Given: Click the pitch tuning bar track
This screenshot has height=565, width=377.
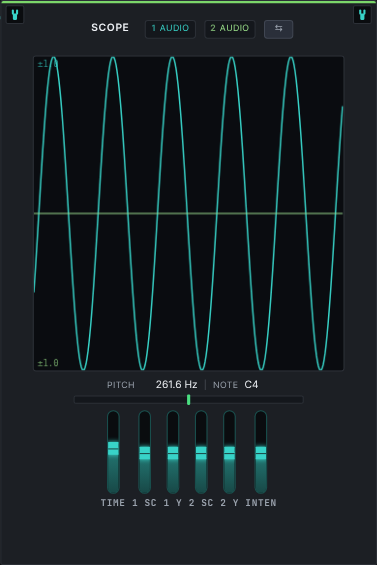Looking at the screenshot, I should pyautogui.click(x=188, y=400).
